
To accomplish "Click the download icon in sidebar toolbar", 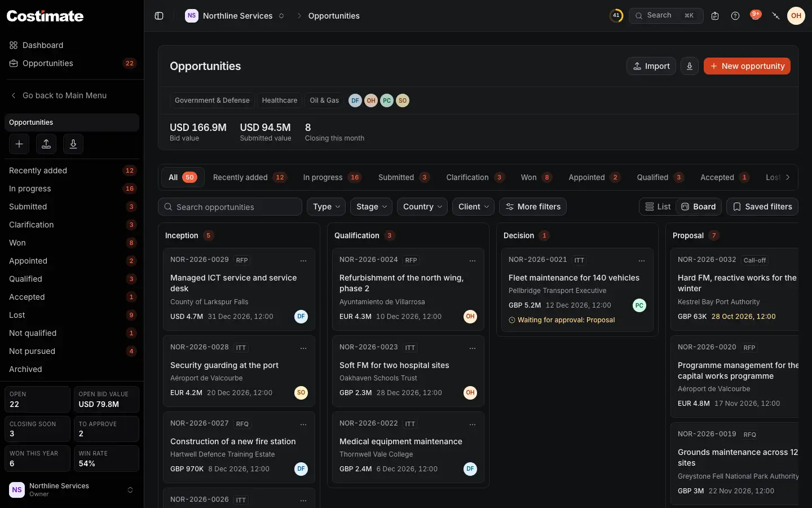I will tap(73, 144).
